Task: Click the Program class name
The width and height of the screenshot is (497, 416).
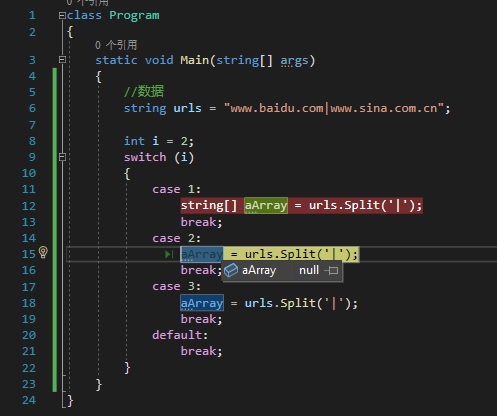Action: pos(134,16)
